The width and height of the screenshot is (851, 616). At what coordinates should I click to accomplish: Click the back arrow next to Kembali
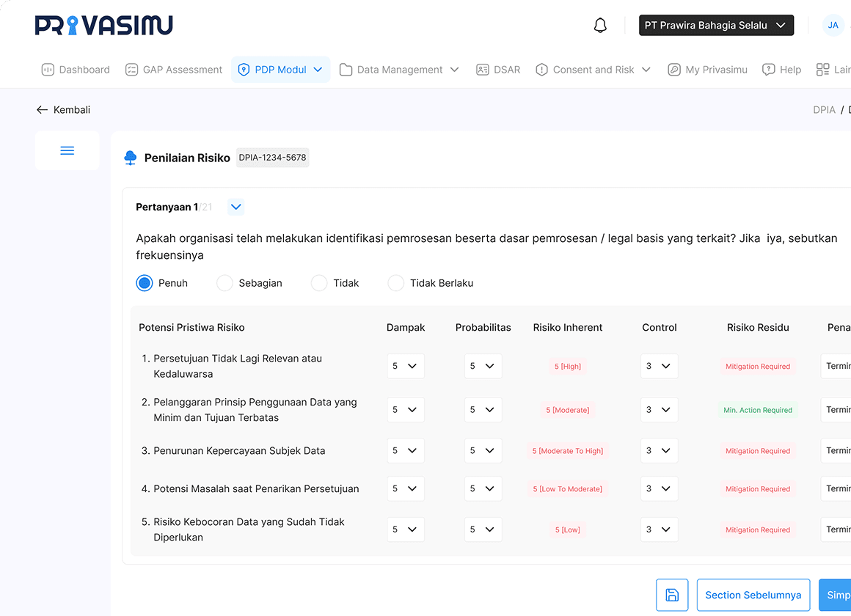click(42, 110)
